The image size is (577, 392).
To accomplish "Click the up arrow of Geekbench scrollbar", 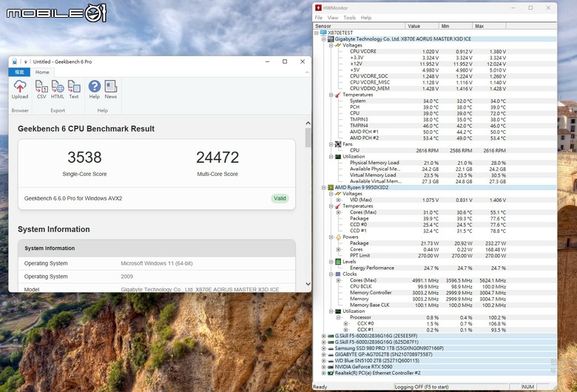I will (308, 124).
